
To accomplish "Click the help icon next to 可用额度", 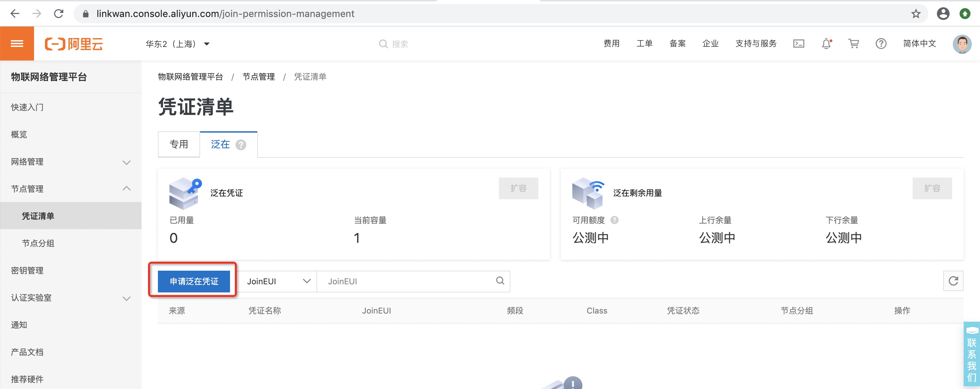I will pyautogui.click(x=615, y=220).
